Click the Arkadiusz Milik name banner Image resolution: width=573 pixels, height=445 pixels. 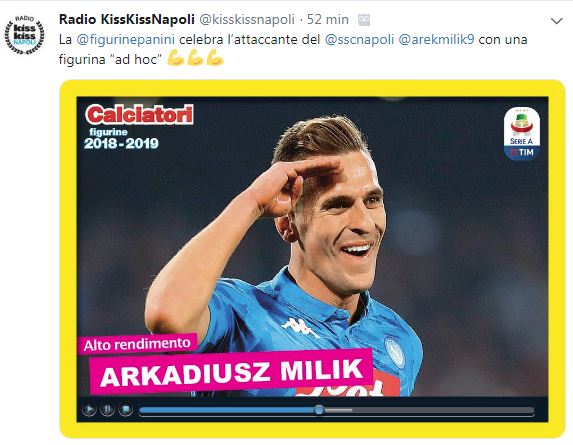pos(231,372)
